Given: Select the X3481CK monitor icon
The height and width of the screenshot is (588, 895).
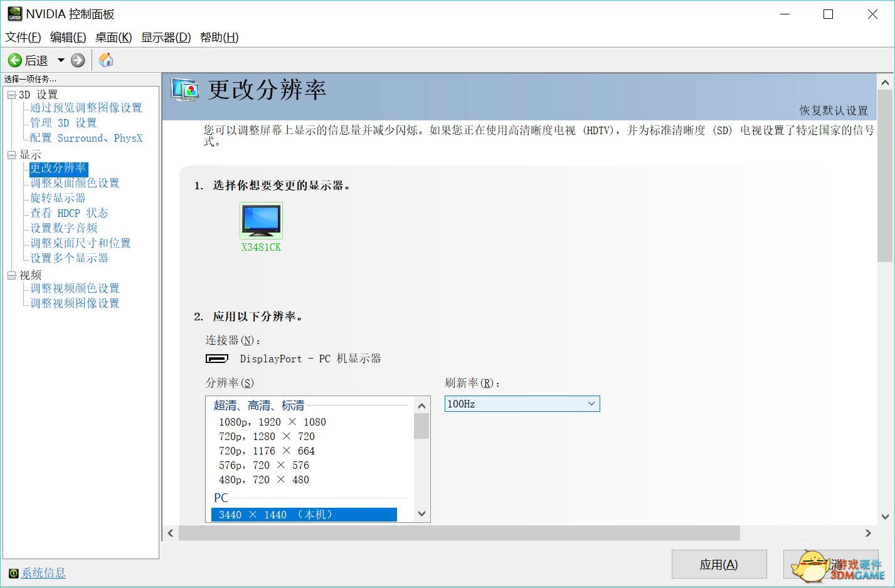Looking at the screenshot, I should [x=261, y=220].
